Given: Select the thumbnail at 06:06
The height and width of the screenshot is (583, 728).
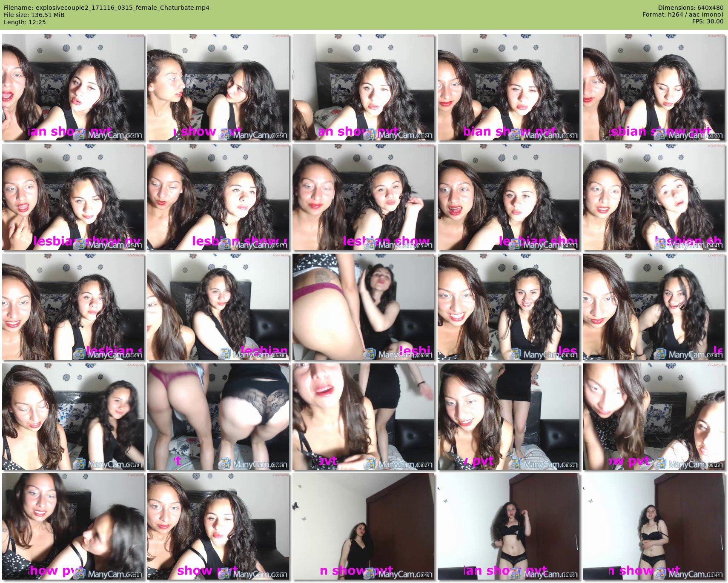Looking at the screenshot, I should 364,307.
